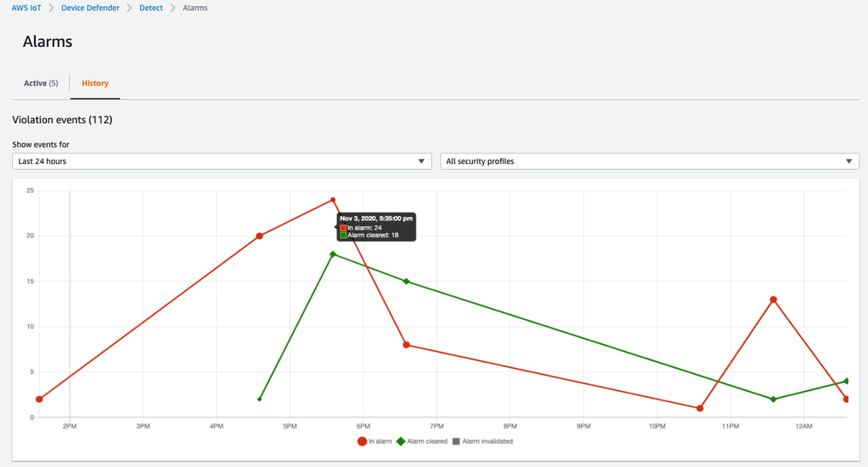
Task: Open the All security profiles dropdown
Action: 650,161
